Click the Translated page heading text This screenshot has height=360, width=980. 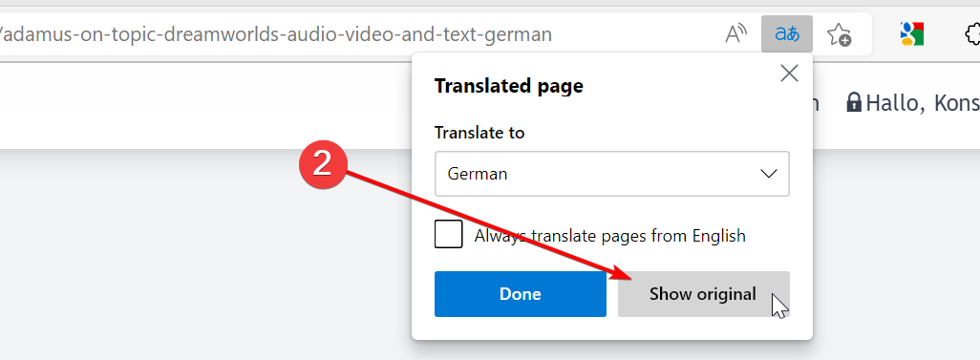(509, 86)
